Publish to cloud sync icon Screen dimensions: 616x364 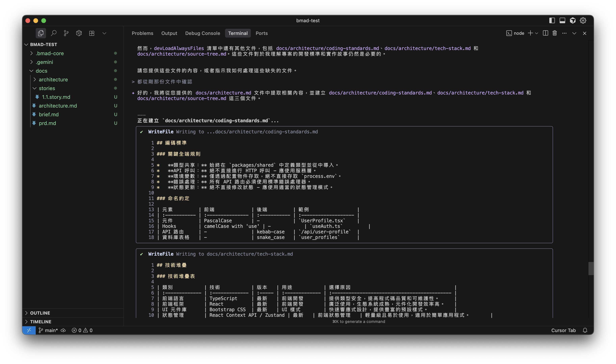[63, 330]
